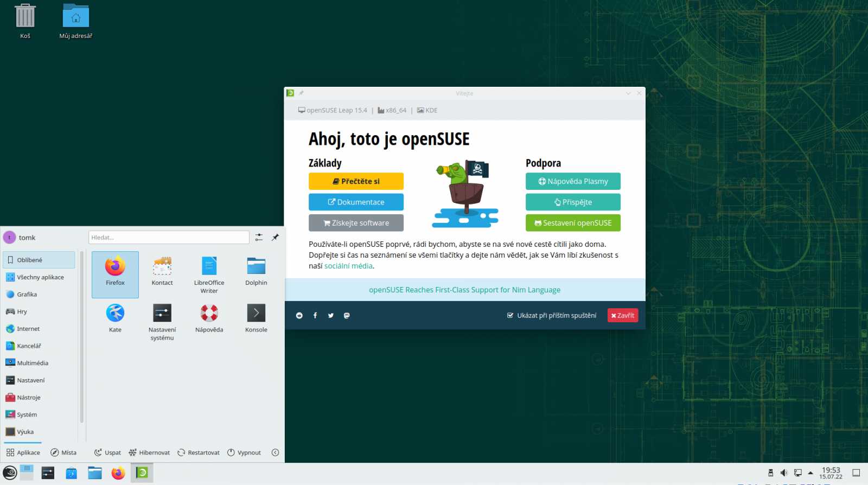The height and width of the screenshot is (485, 868).
Task: Open the Twitter social icon
Action: (331, 315)
